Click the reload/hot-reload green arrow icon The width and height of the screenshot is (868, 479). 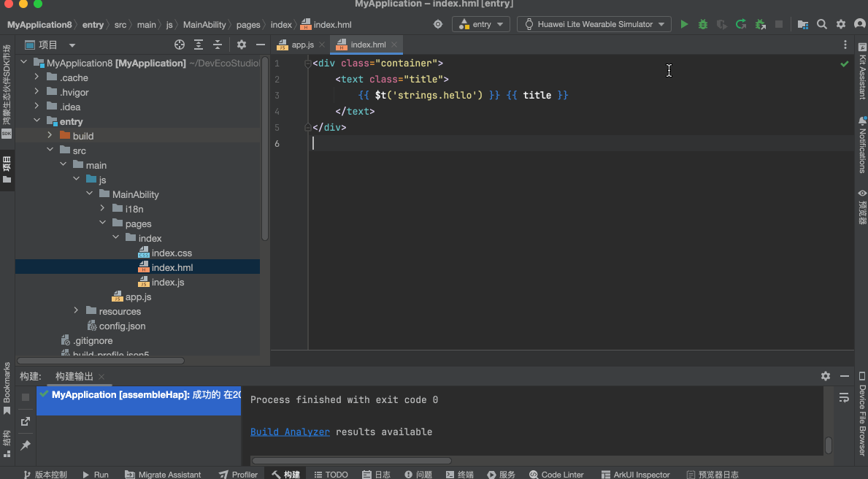tap(741, 24)
